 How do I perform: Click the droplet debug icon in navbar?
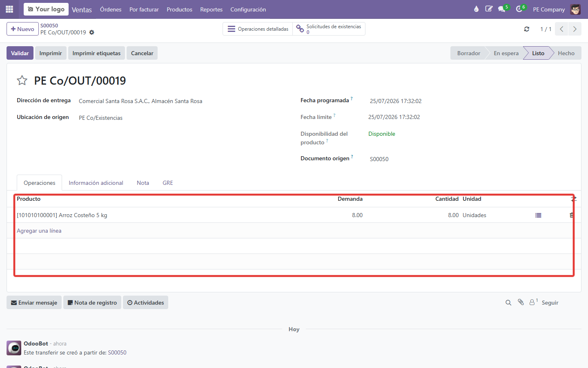pyautogui.click(x=476, y=9)
